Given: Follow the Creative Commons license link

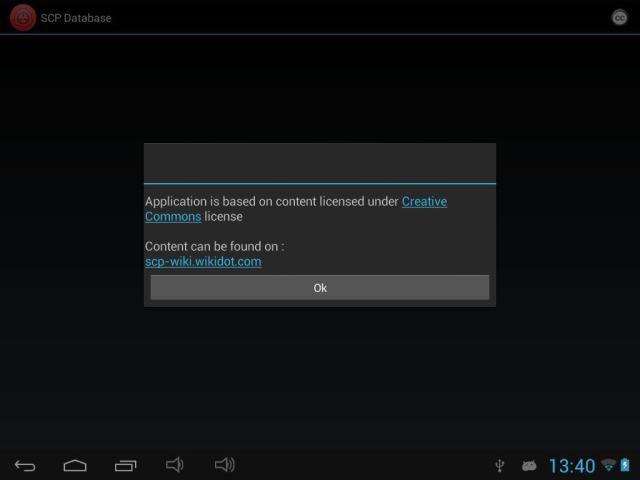Looking at the screenshot, I should coord(424,202).
